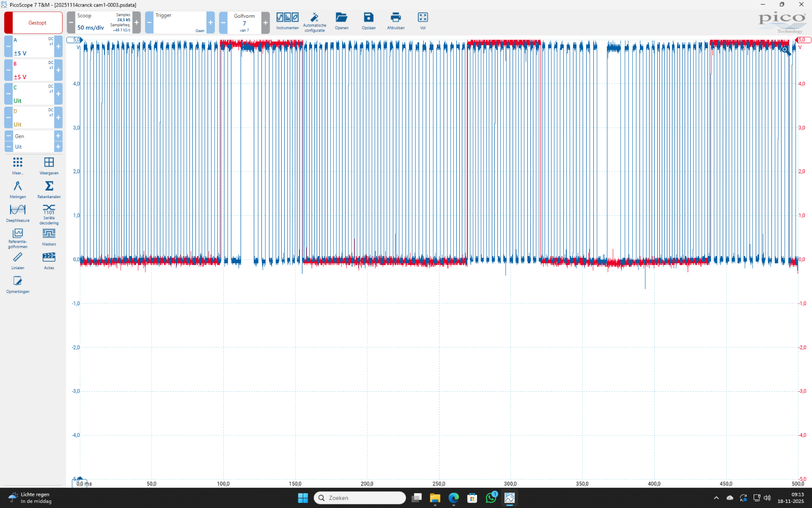Open the Meer... tools grid

coord(18,166)
